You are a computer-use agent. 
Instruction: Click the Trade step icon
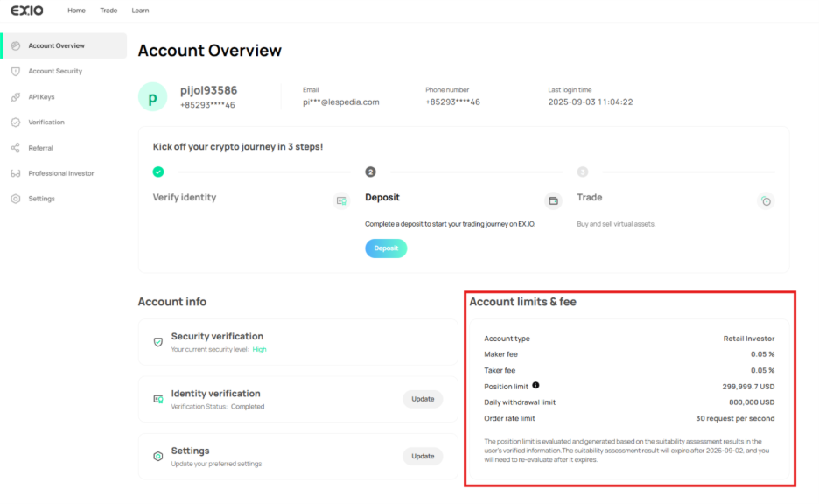pos(766,200)
